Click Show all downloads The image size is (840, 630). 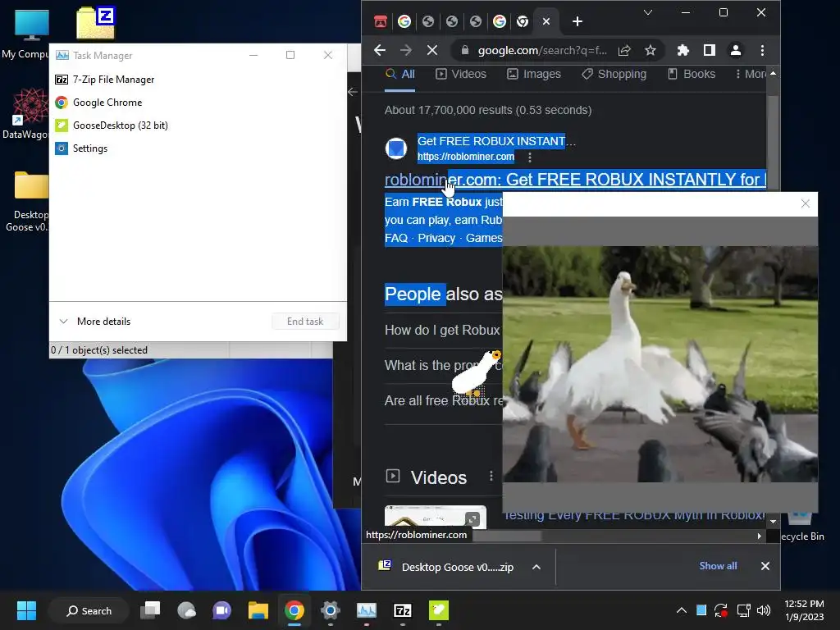[718, 566]
